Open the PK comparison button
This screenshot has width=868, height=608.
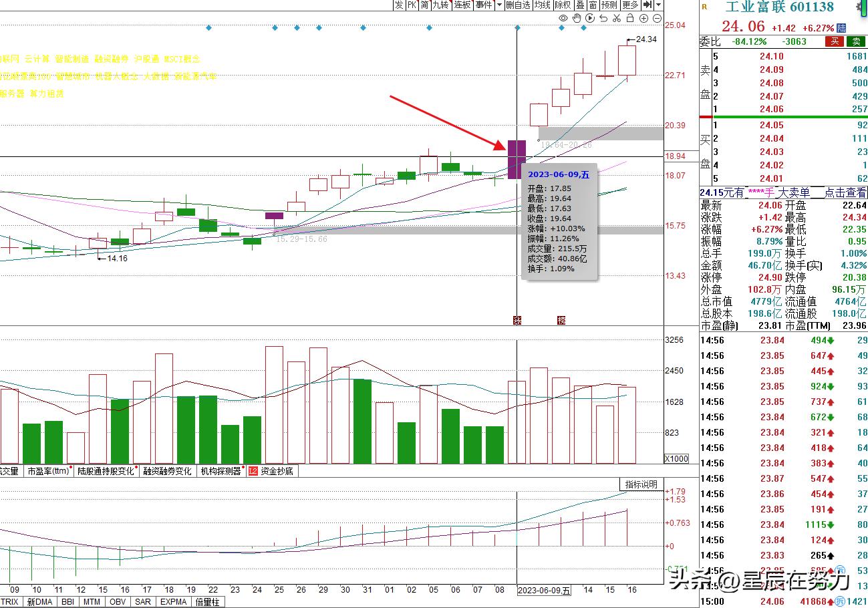pyautogui.click(x=412, y=5)
